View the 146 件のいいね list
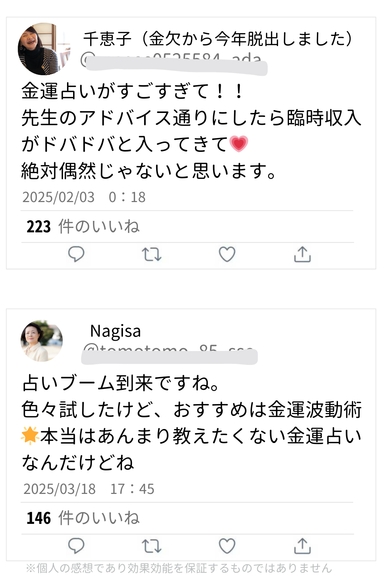This screenshot has width=385, height=588. (83, 518)
